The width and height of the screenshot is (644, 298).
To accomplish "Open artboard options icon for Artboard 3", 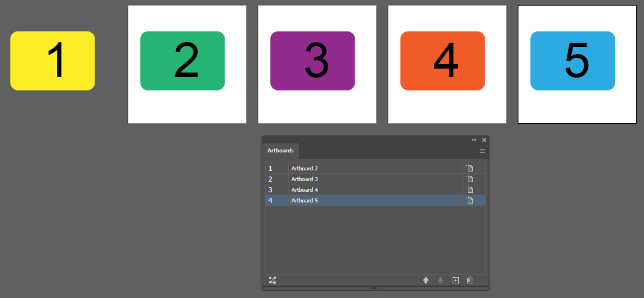I will tap(469, 179).
